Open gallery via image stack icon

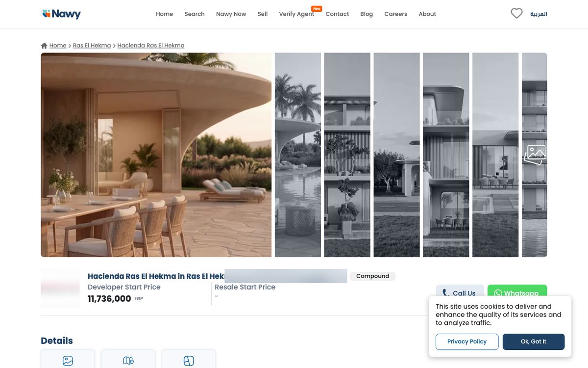click(x=535, y=155)
